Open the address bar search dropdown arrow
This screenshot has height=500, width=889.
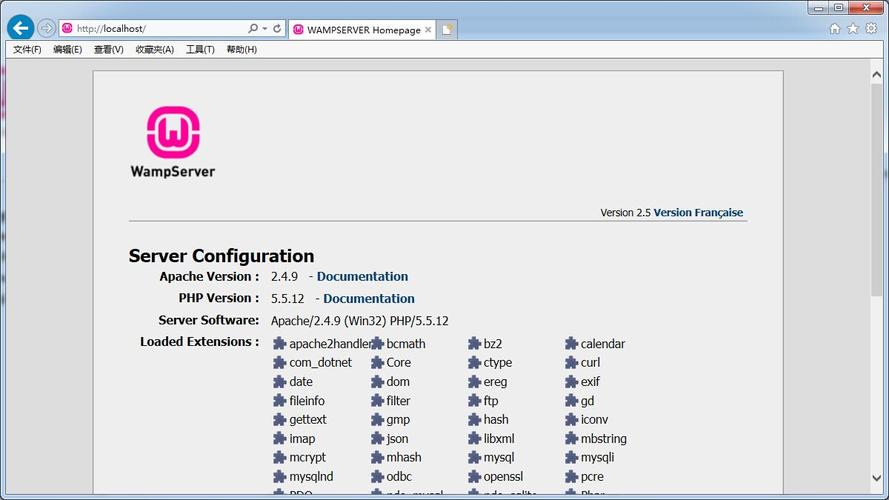265,28
